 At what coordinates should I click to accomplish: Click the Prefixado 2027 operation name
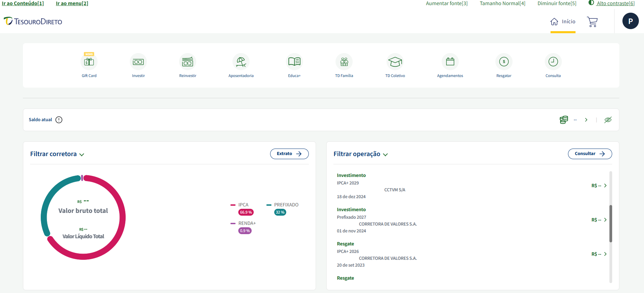(x=352, y=217)
